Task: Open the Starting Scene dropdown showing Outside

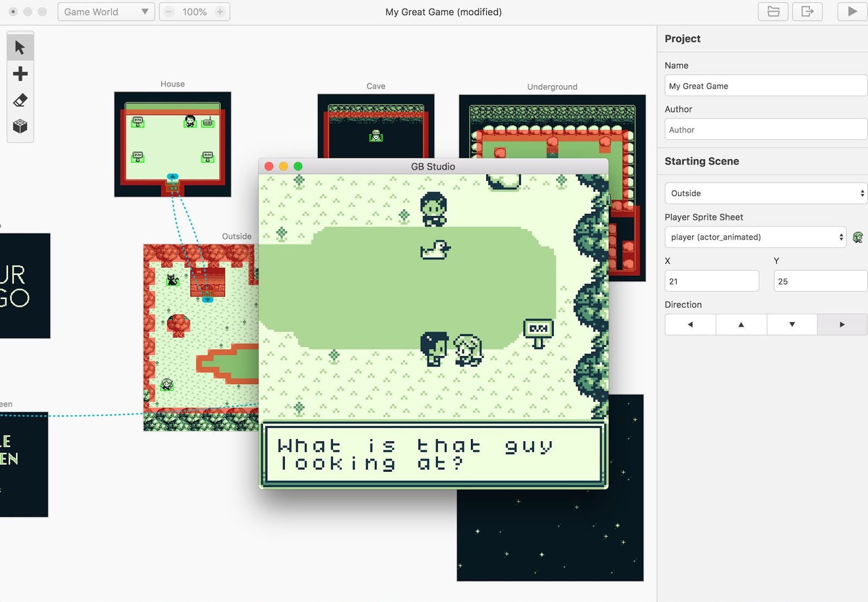Action: click(765, 193)
